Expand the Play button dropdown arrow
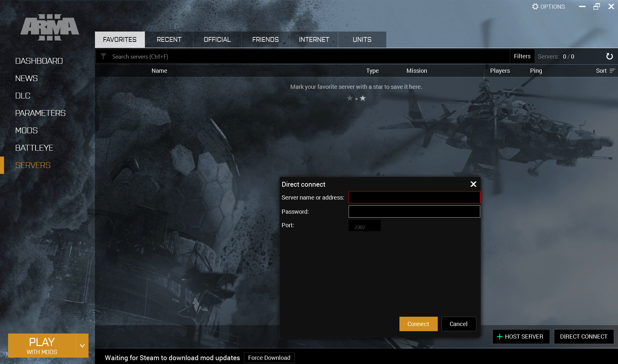Viewport: 618px width, 364px height. [x=82, y=345]
